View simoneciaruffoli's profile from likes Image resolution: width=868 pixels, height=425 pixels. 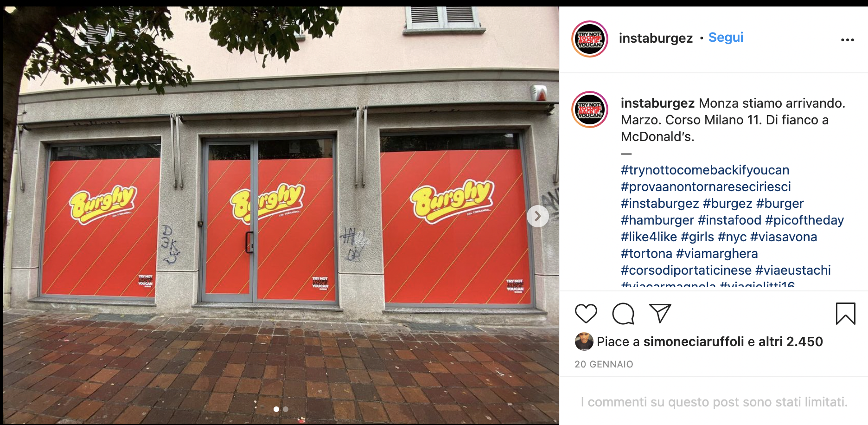[694, 342]
